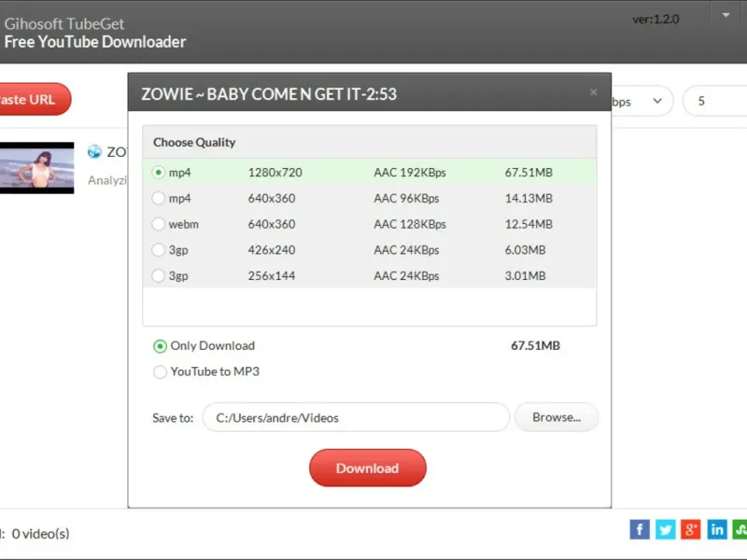The image size is (747, 560).
Task: Open the top-right app menu arrow
Action: point(726,15)
